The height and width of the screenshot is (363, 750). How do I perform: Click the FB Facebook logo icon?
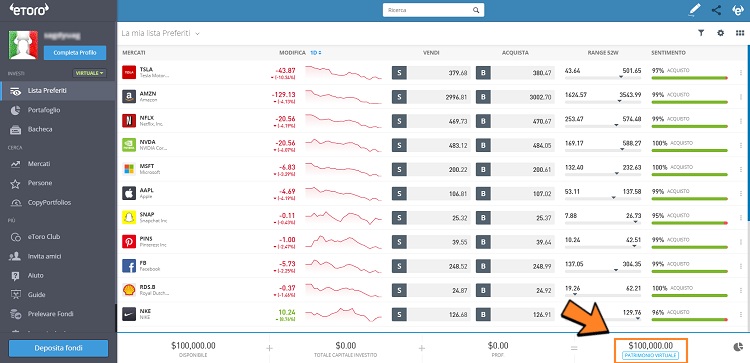click(x=129, y=265)
